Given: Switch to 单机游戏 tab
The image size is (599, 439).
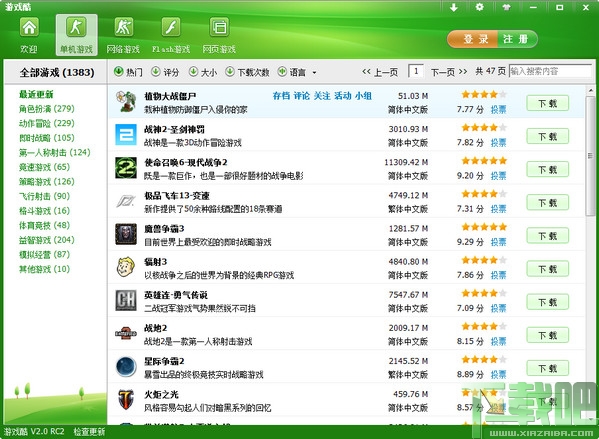Looking at the screenshot, I should (76, 35).
